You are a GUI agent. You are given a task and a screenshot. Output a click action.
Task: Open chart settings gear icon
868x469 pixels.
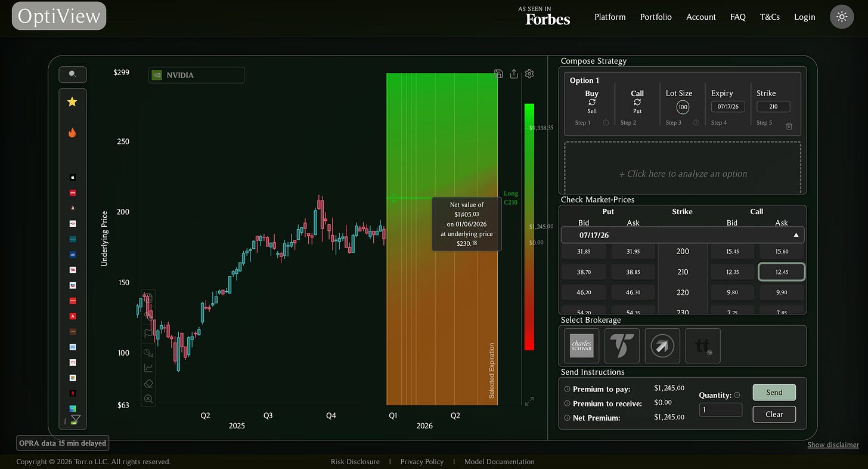pos(529,74)
